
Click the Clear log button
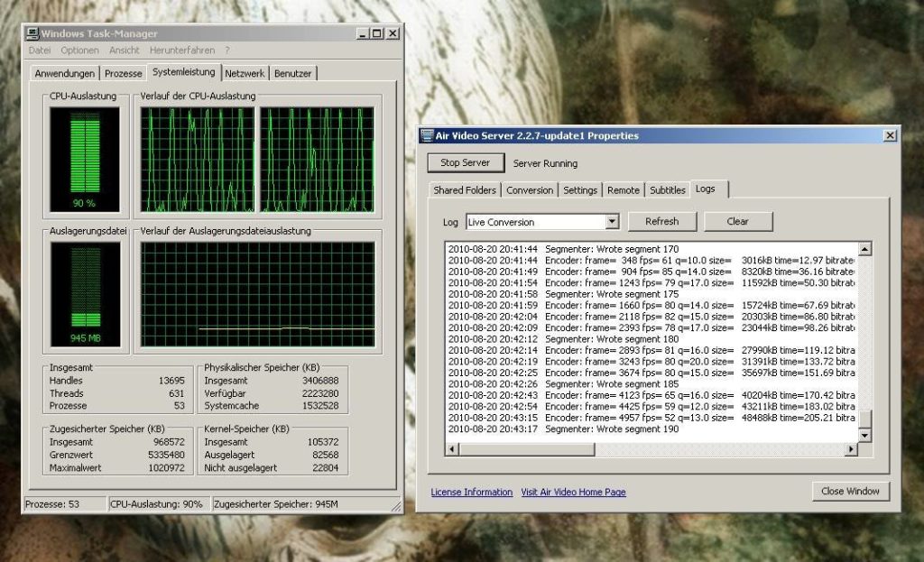tap(738, 222)
